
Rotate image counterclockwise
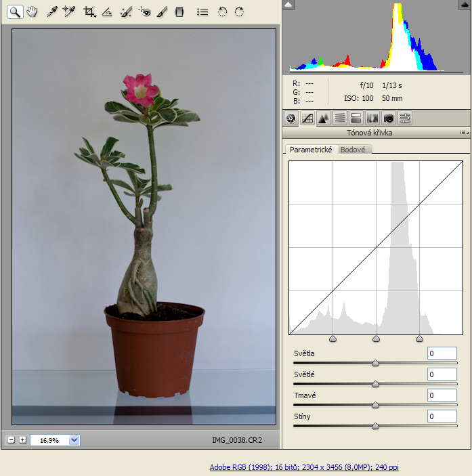[222, 12]
